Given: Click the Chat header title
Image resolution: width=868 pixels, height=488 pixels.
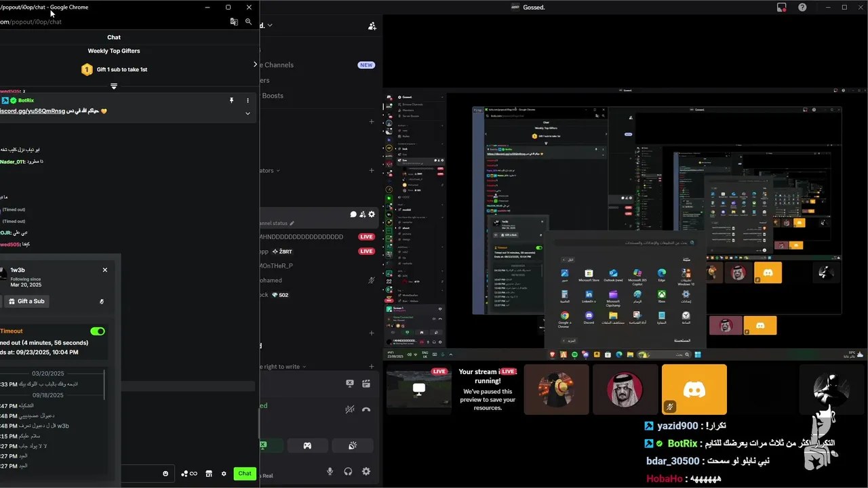Looking at the screenshot, I should [114, 37].
